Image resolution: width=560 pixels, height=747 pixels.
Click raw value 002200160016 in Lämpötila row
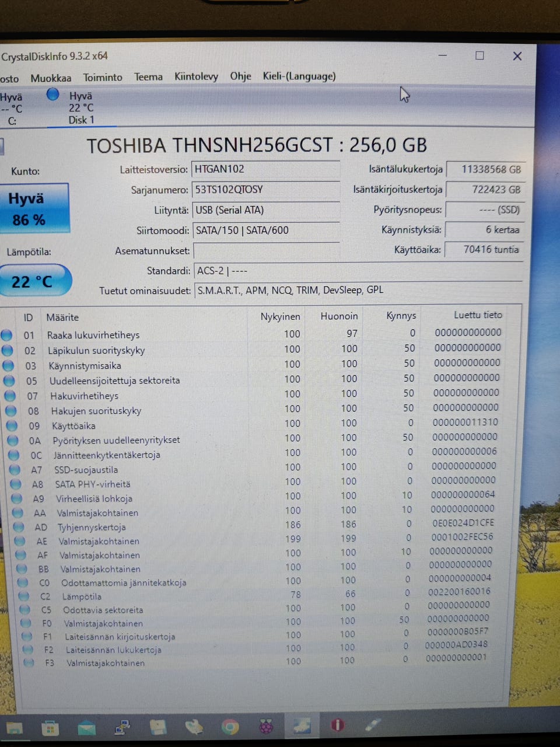(x=459, y=592)
